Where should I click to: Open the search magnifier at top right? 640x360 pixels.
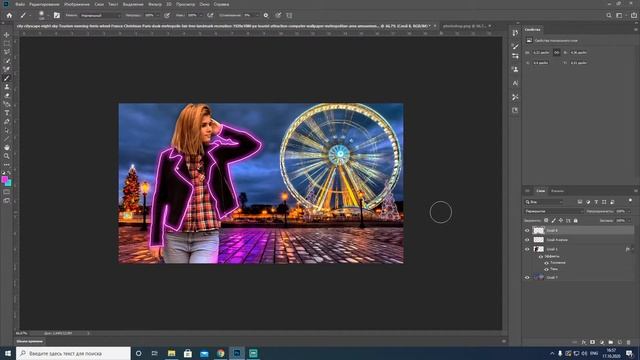coord(609,16)
